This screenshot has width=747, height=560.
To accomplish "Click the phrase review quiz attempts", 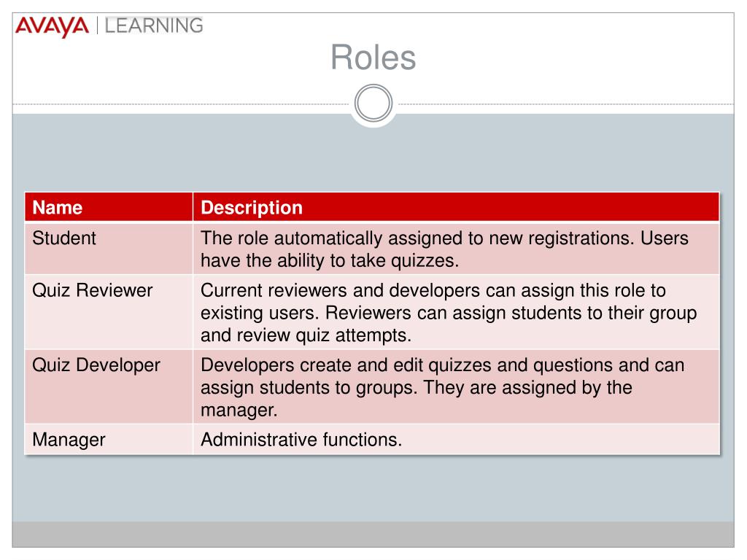I will tap(323, 335).
